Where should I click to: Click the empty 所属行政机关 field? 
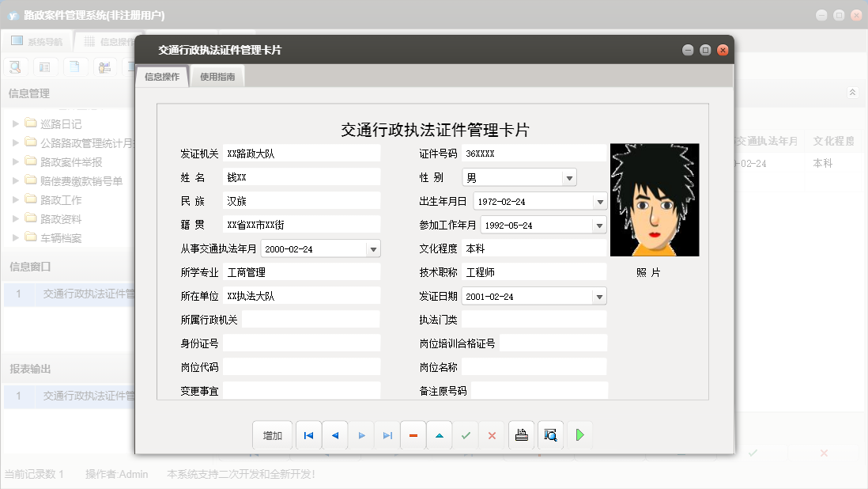311,320
